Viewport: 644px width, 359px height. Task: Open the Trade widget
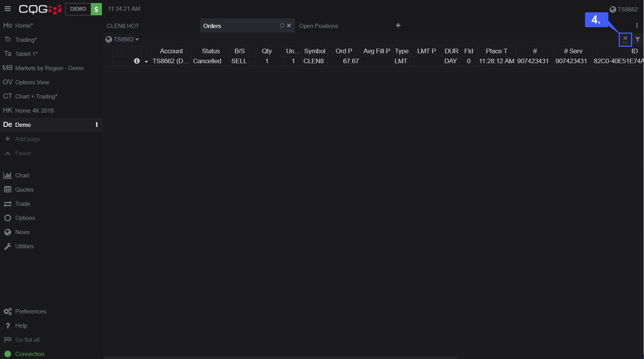tap(51, 204)
